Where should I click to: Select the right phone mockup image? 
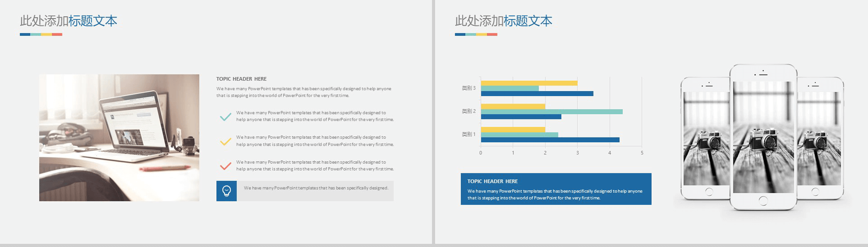click(x=821, y=138)
